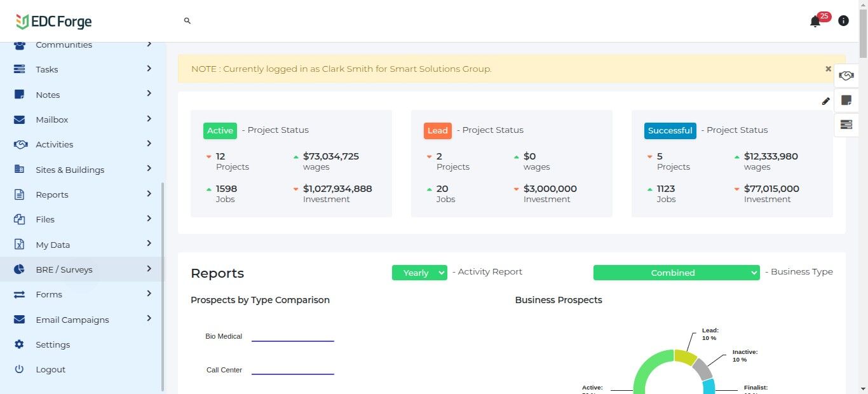Open the handshake quick-action icon
Viewport: 868px width, 394px height.
846,76
